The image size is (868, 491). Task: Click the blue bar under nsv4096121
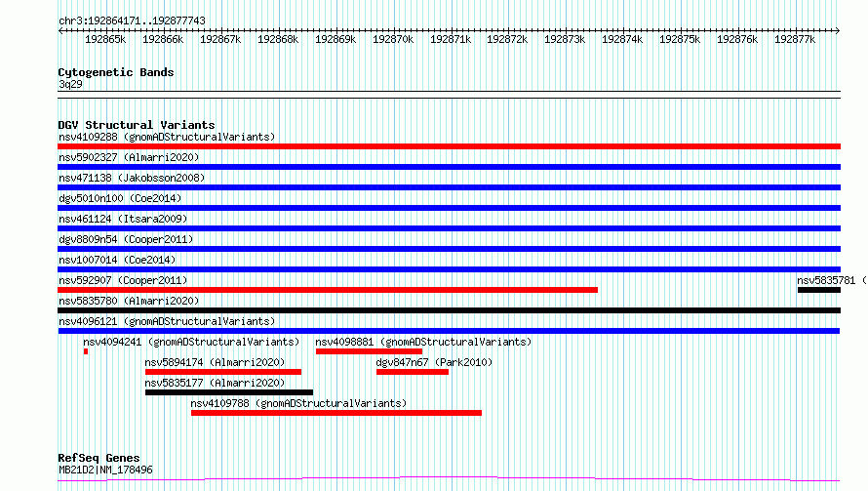pos(449,331)
